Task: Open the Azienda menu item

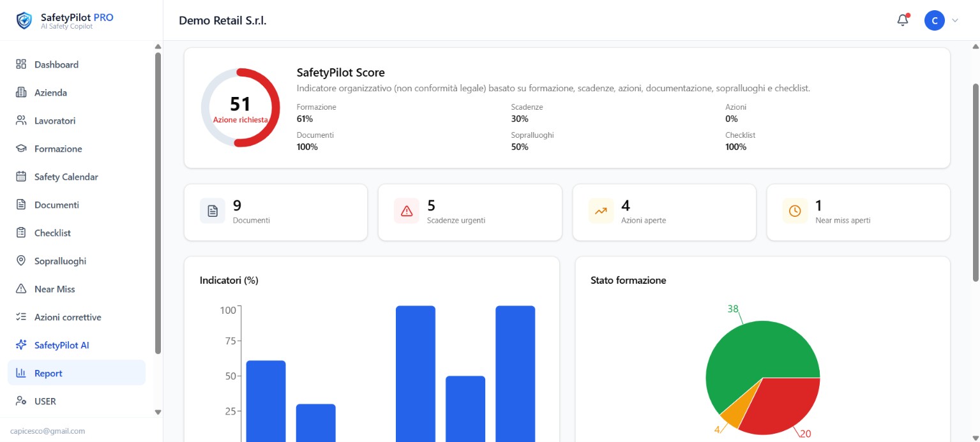Action: (77, 92)
